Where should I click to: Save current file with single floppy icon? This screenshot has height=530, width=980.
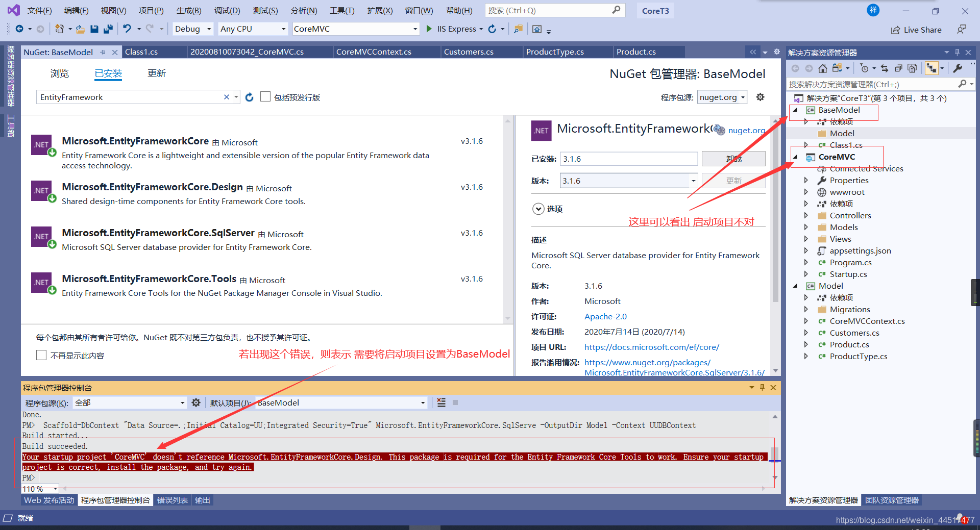94,29
